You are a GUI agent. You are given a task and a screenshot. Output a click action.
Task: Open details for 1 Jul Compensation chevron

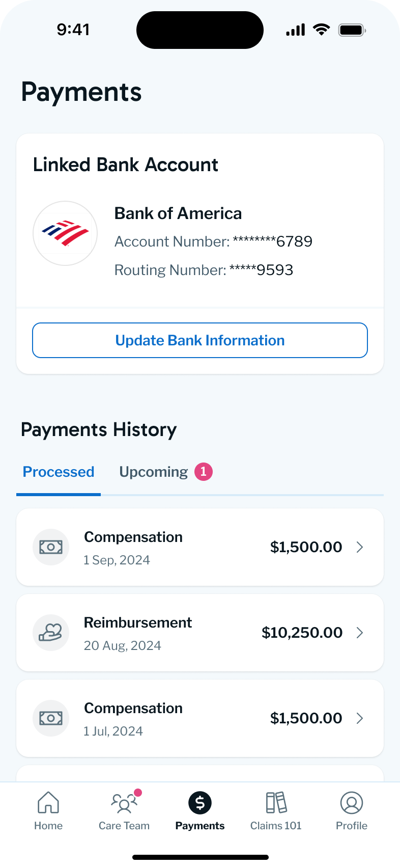point(360,718)
